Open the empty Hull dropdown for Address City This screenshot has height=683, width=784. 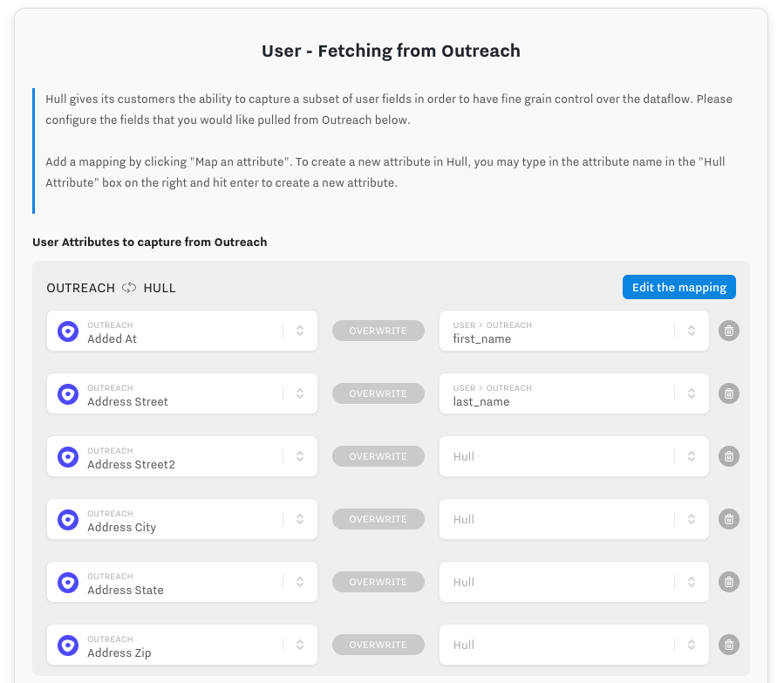[574, 519]
